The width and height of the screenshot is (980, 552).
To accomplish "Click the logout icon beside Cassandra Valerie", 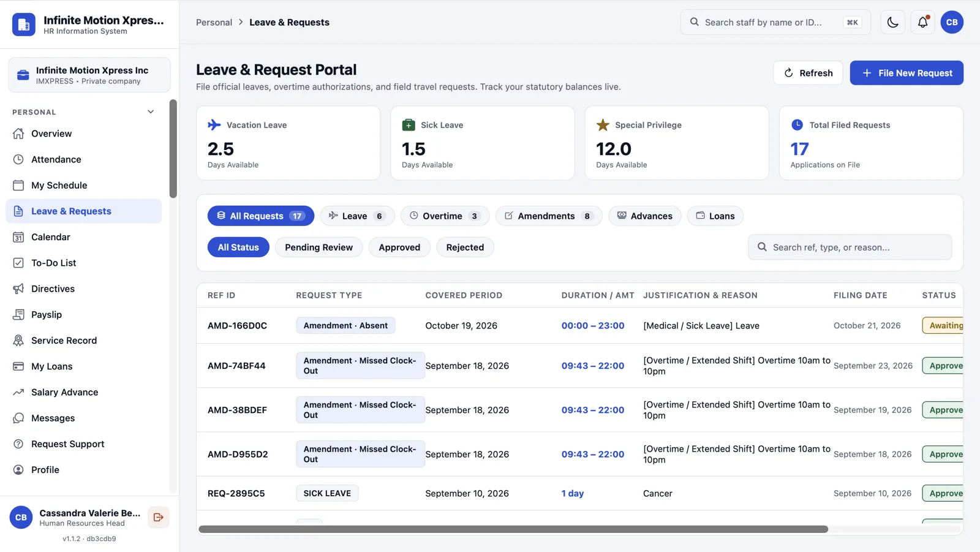I will tap(159, 517).
